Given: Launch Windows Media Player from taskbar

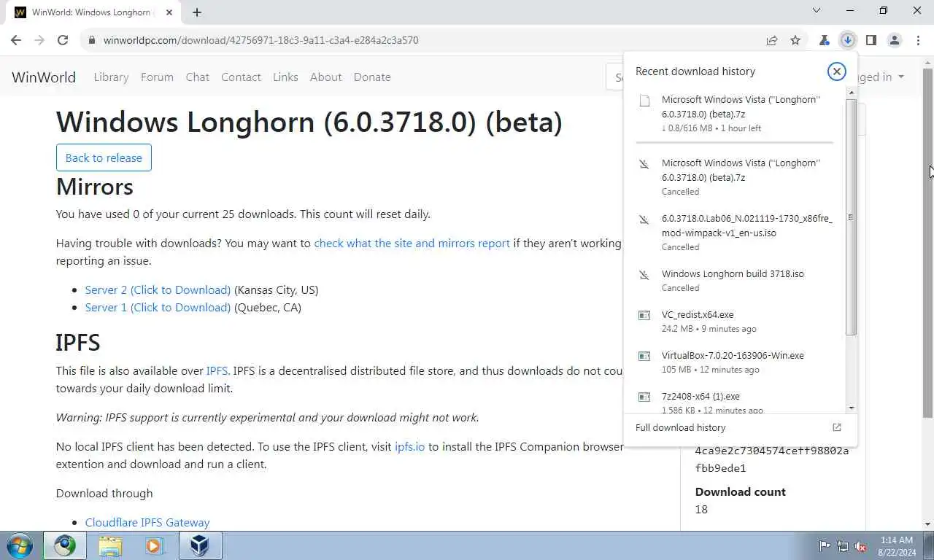Looking at the screenshot, I should tap(155, 545).
